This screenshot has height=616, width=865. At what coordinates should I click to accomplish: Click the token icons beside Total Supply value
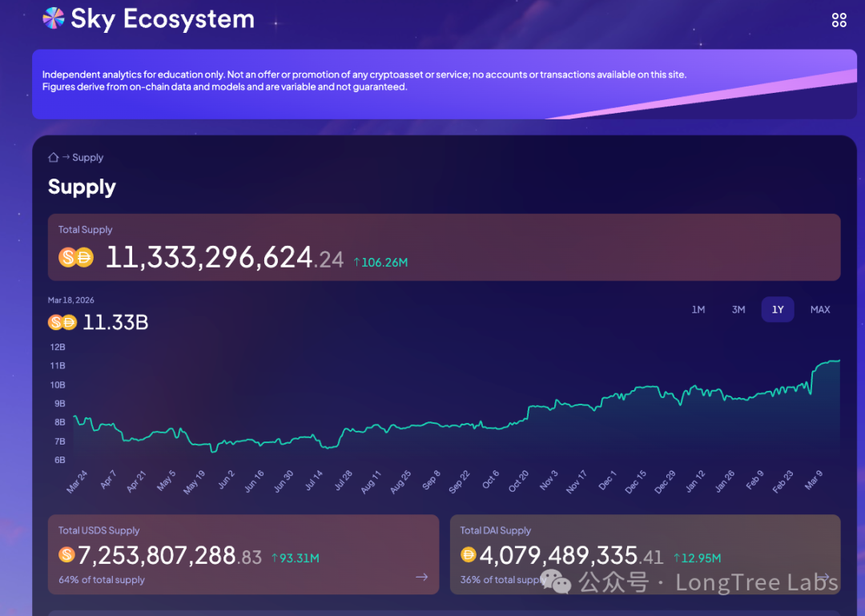click(76, 257)
